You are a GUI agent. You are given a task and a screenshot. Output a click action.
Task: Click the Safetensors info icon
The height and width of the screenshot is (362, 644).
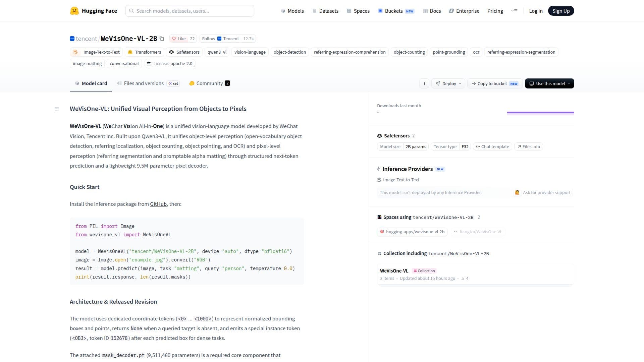(414, 136)
